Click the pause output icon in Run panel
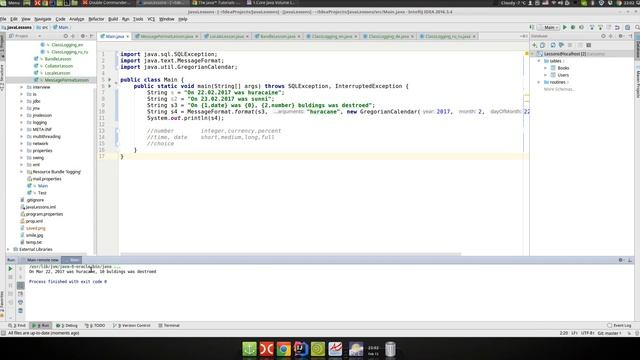Viewport: 640px width, 360px height. click(10, 285)
